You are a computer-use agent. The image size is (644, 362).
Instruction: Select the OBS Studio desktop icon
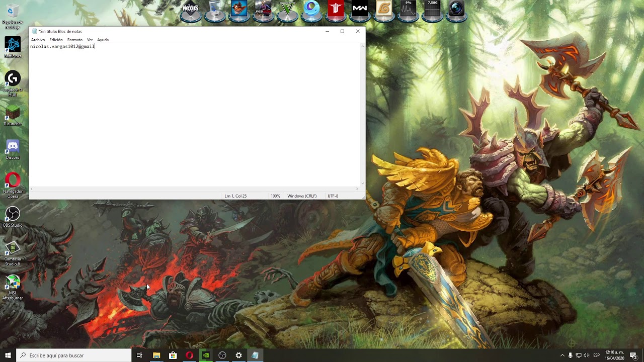pos(13,217)
